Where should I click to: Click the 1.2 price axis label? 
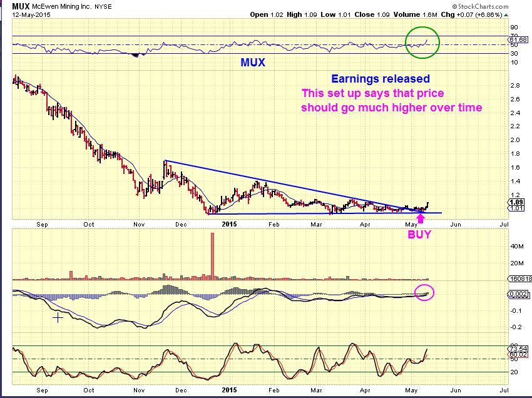tap(515, 195)
